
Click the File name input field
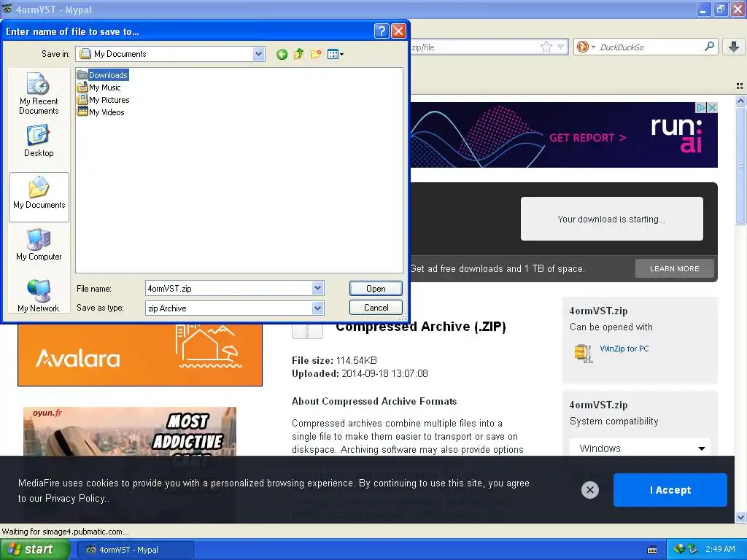pos(228,288)
